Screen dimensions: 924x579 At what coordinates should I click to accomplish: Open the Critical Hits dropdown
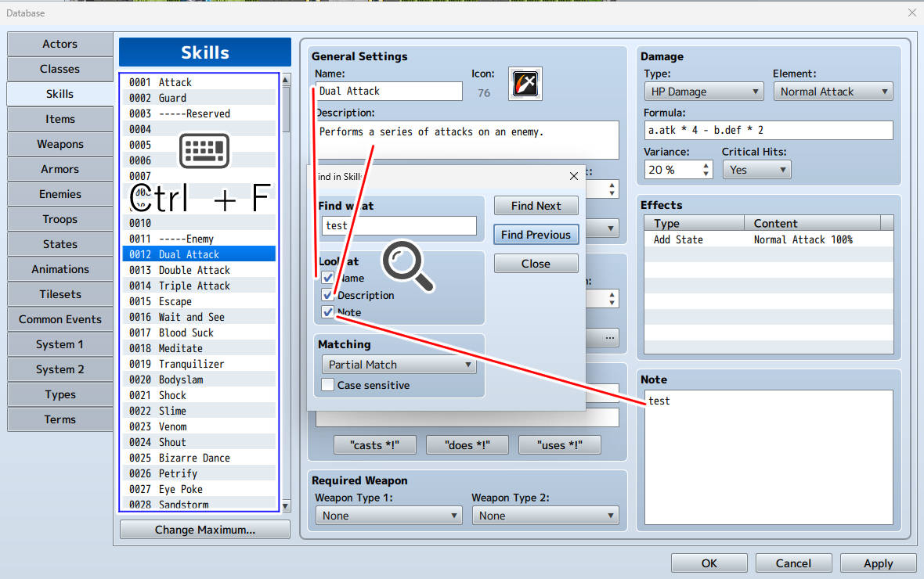coord(756,170)
